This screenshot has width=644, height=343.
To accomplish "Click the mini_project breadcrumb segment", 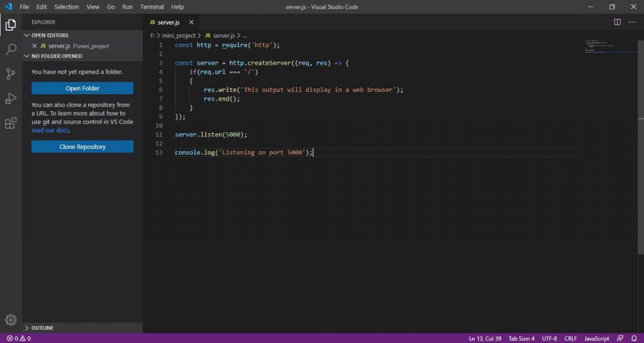I will (179, 36).
